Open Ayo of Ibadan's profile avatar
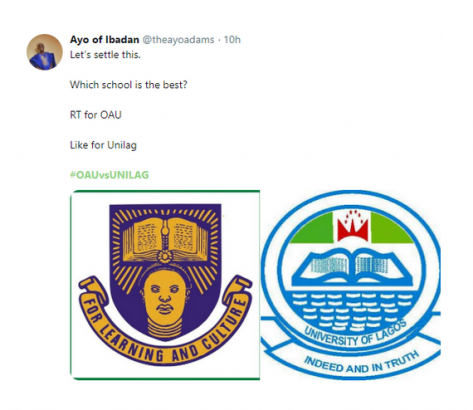This screenshot has height=410, width=473. (x=44, y=52)
